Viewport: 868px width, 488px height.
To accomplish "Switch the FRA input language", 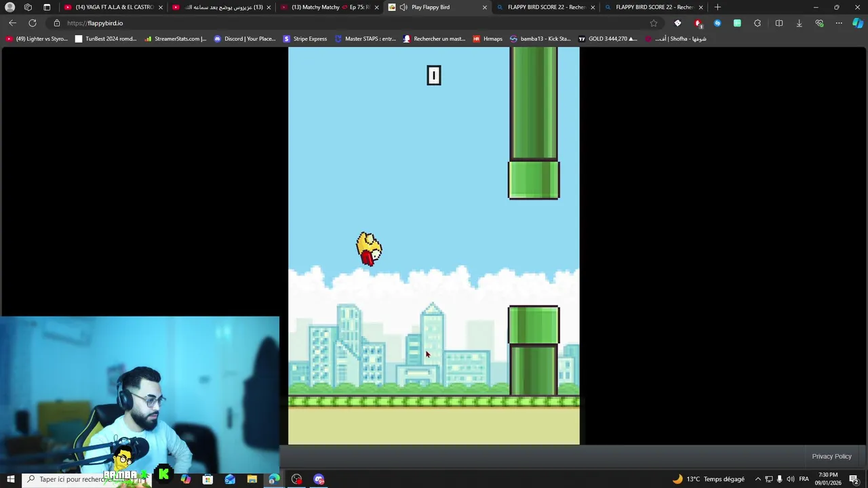I will pyautogui.click(x=804, y=479).
